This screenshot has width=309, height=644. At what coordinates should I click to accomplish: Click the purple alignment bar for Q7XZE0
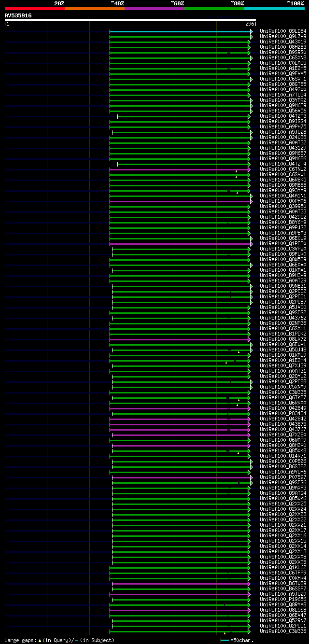click(x=180, y=435)
